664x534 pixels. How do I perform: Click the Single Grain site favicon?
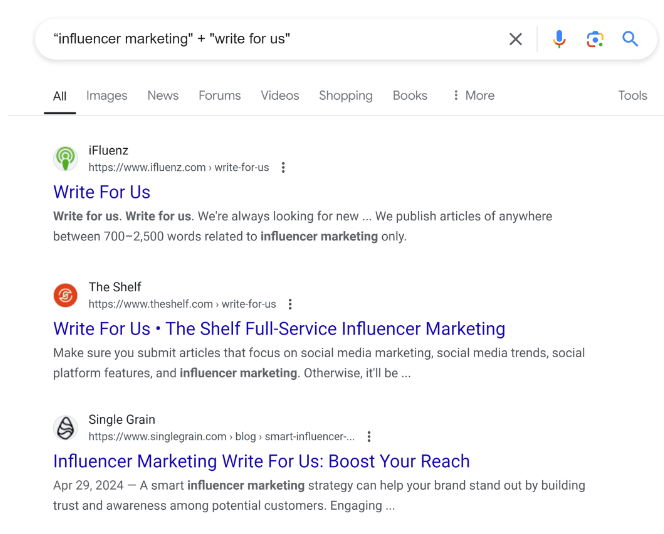[65, 428]
